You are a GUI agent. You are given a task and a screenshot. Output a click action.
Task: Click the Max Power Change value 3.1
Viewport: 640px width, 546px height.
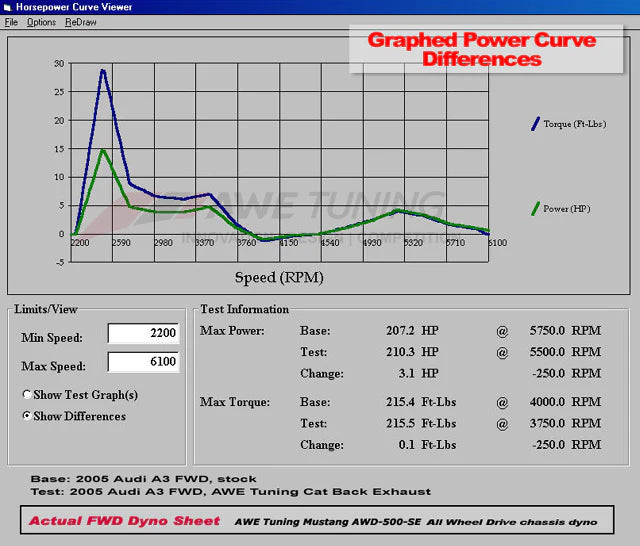point(405,373)
